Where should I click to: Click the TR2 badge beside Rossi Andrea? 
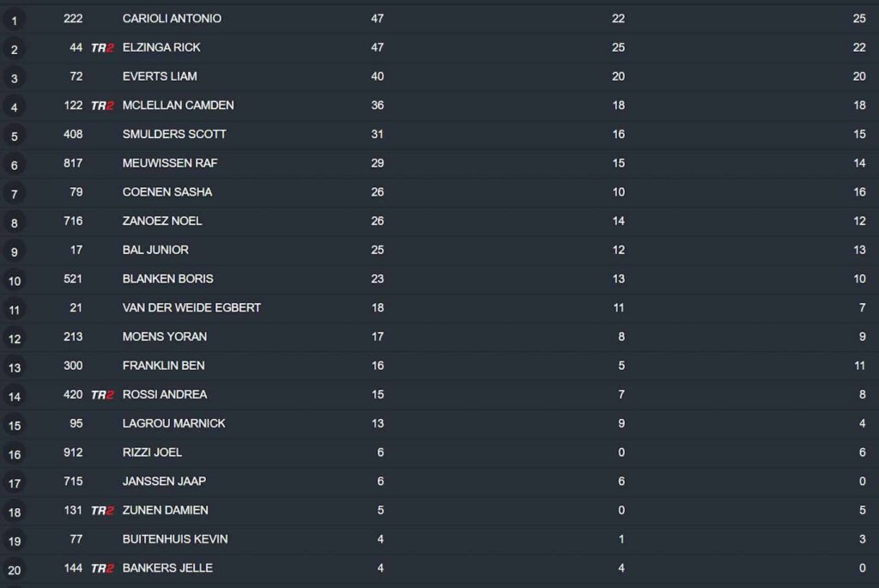(102, 395)
